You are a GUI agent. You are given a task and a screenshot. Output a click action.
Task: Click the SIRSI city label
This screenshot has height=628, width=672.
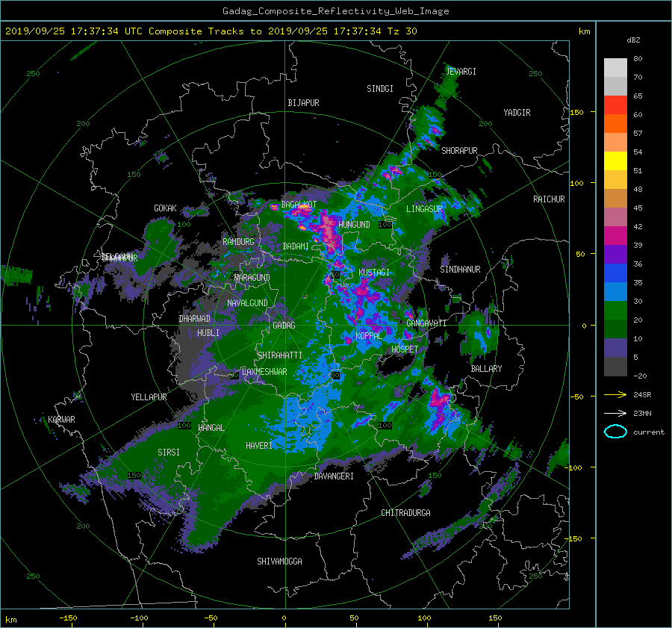(x=169, y=453)
